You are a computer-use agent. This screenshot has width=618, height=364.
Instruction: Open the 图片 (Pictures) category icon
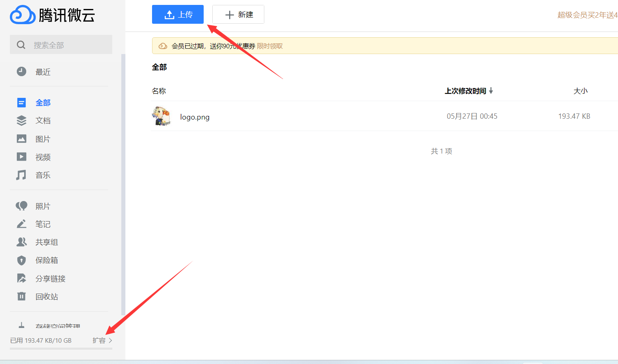(x=21, y=138)
